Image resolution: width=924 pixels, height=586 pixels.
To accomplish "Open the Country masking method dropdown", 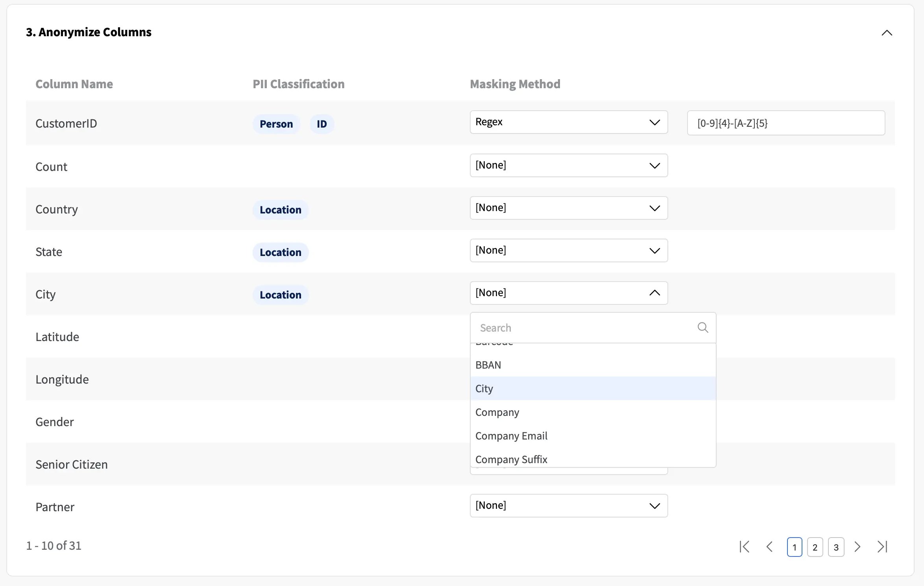I will [x=569, y=208].
